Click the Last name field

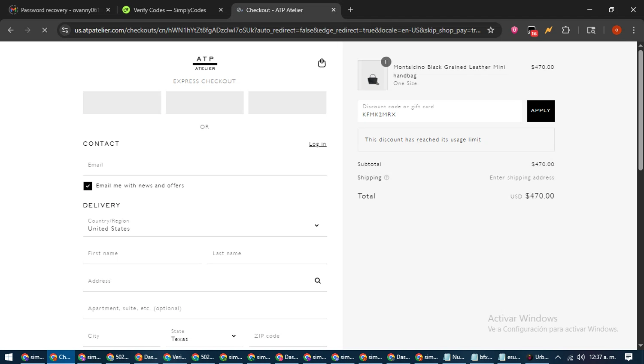(x=267, y=254)
